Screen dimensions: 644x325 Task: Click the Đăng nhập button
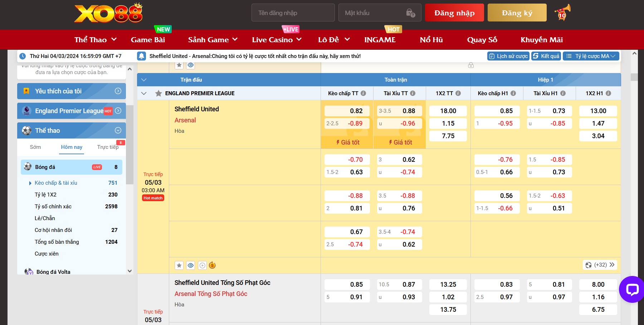tap(454, 13)
